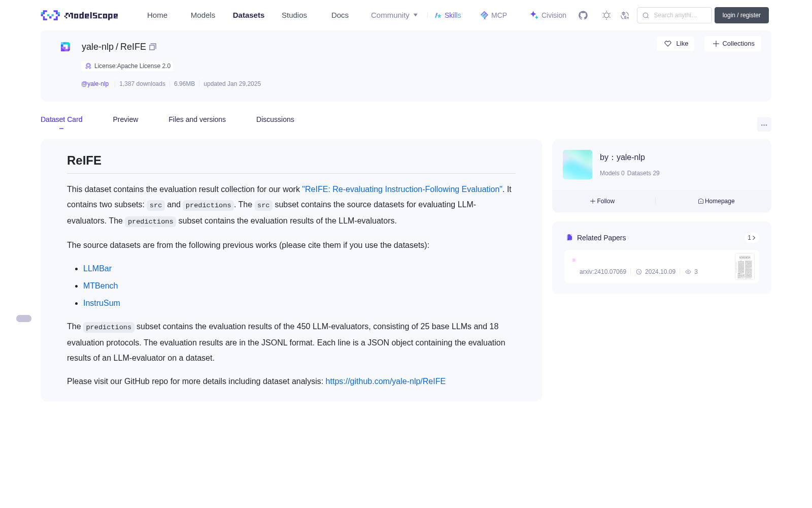Toggle the light/dark theme sun icon
The image size is (812, 508).
tap(606, 15)
